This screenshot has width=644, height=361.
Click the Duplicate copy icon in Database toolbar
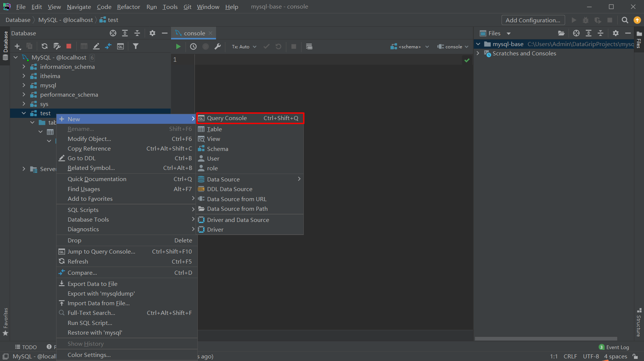29,46
